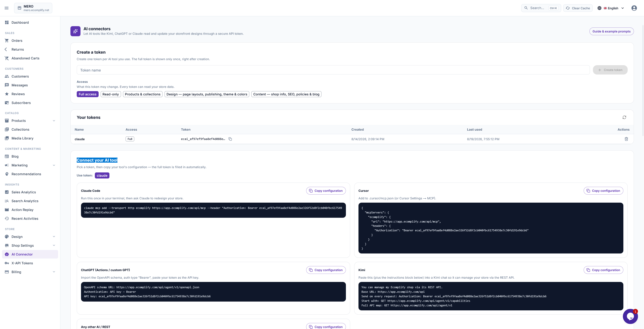Click the Media Library icon
This screenshot has height=329, width=644.
[x=7, y=138]
